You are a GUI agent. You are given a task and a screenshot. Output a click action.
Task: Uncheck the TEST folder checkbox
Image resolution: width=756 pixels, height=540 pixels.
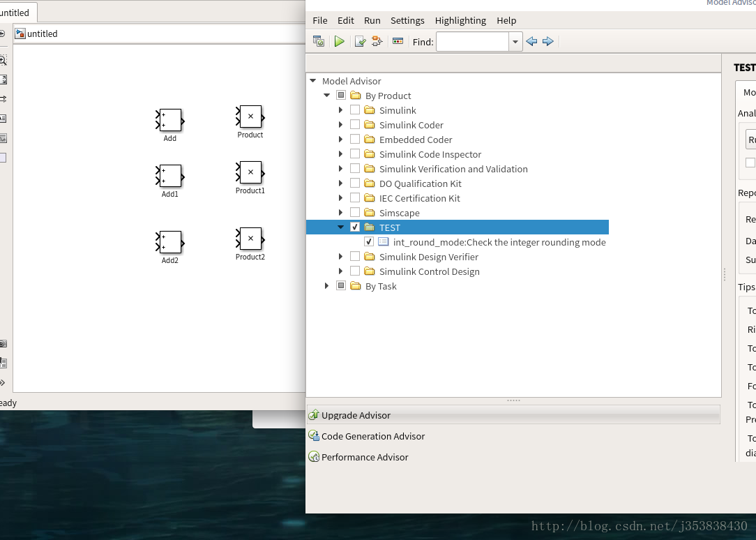click(x=355, y=227)
